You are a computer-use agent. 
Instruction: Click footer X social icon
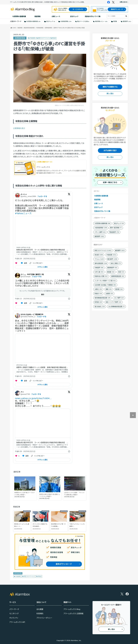click(122, 594)
